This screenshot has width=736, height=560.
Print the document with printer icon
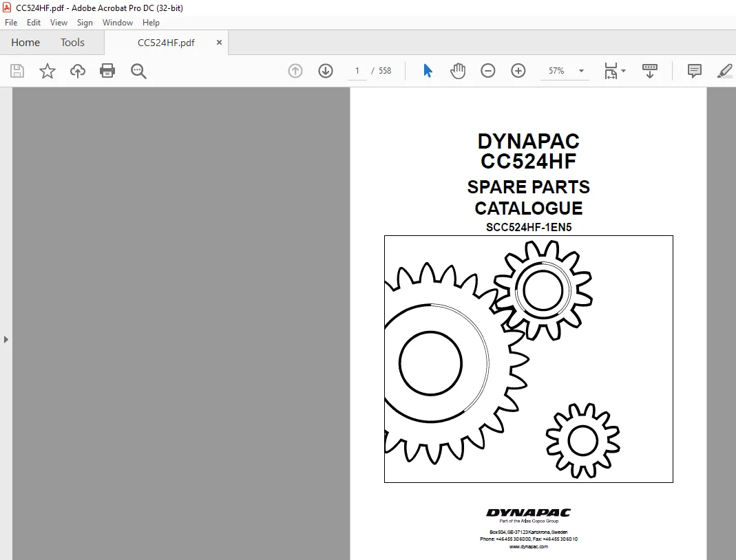point(107,71)
